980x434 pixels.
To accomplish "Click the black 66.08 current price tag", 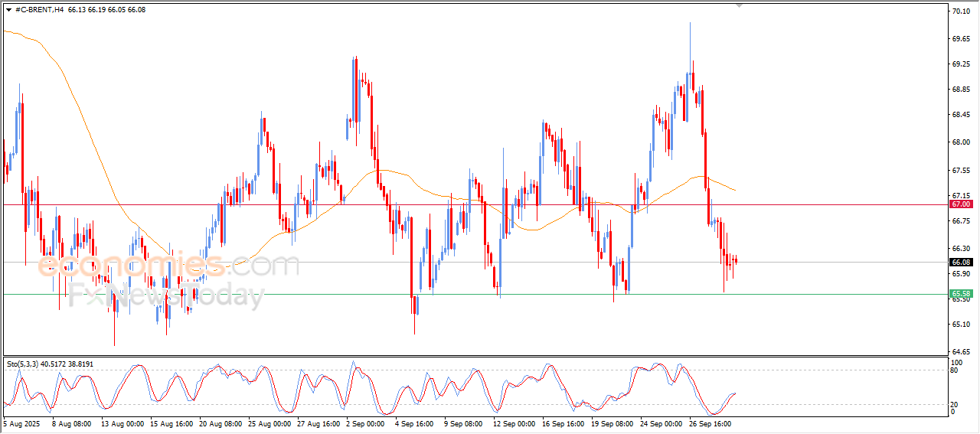I will [x=961, y=262].
